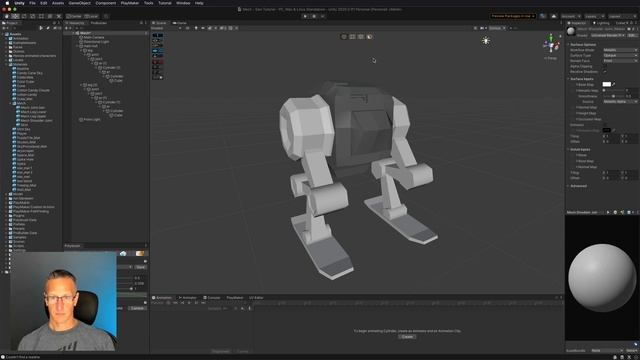Open the Gizmos dropdown in Scene view
The image size is (640, 360).
coord(498,28)
